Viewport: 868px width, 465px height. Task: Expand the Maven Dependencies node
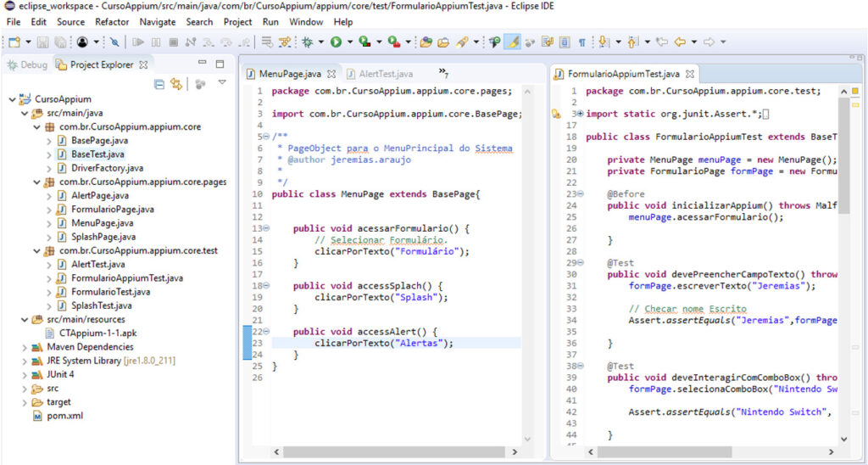tap(25, 348)
